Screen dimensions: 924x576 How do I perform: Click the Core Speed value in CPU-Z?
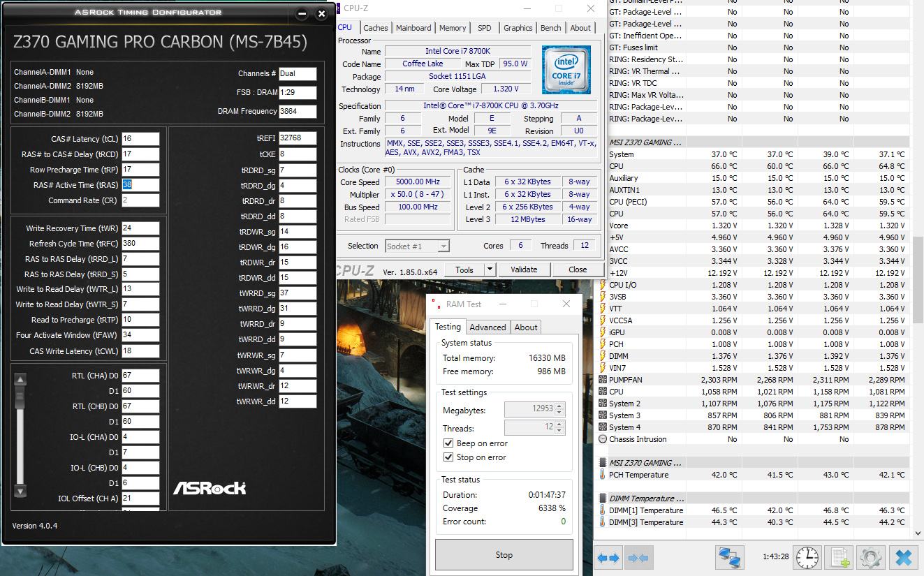point(418,182)
